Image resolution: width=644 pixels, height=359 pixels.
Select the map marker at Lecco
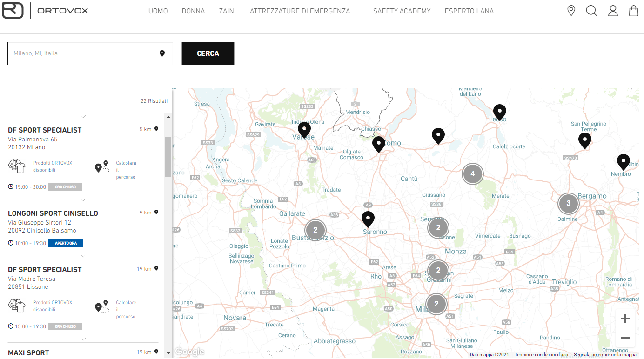click(500, 112)
